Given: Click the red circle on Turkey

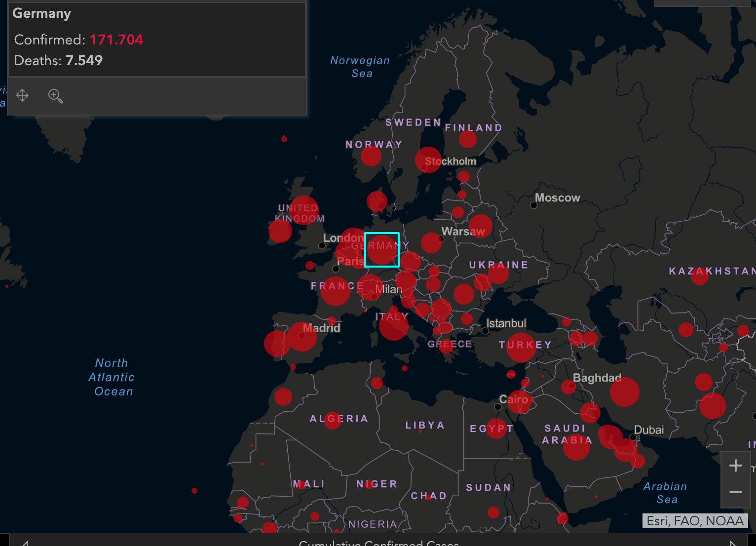Looking at the screenshot, I should (x=521, y=348).
